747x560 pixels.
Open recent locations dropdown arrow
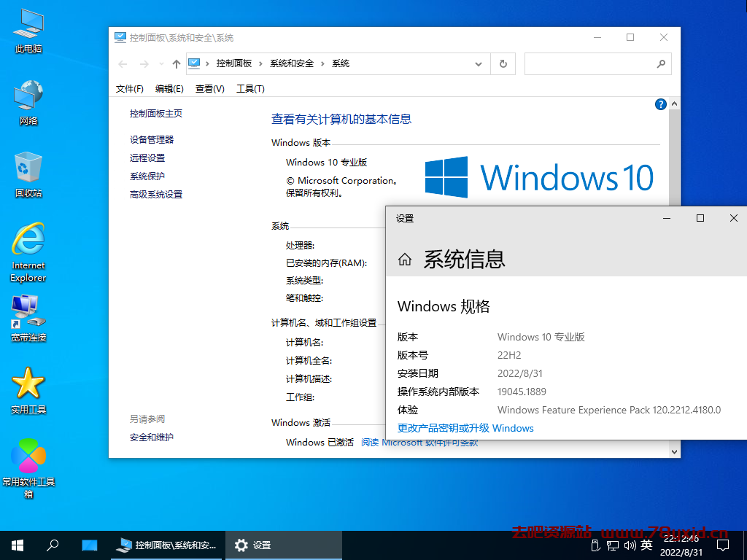tap(161, 64)
